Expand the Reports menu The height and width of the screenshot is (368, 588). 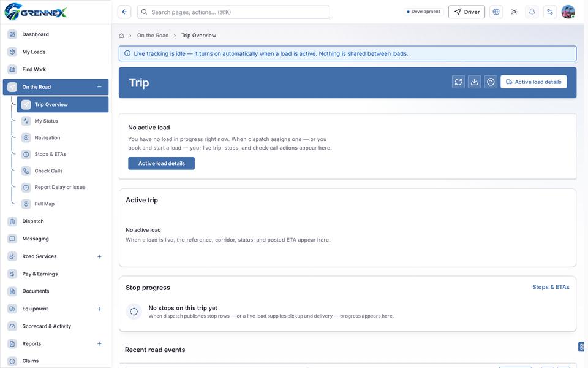pyautogui.click(x=99, y=343)
